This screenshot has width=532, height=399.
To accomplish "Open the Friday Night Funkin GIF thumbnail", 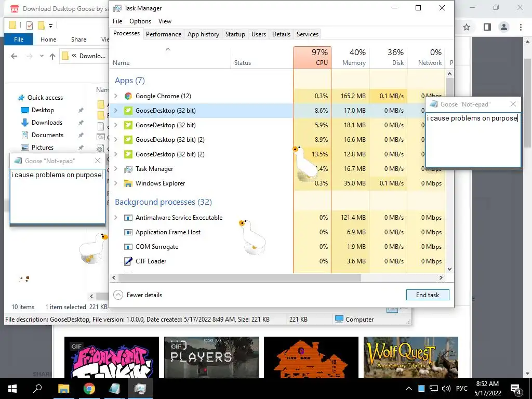I will (112, 357).
